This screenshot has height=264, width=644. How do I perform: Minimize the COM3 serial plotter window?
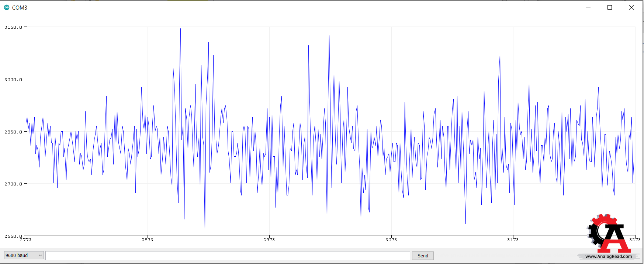point(588,7)
